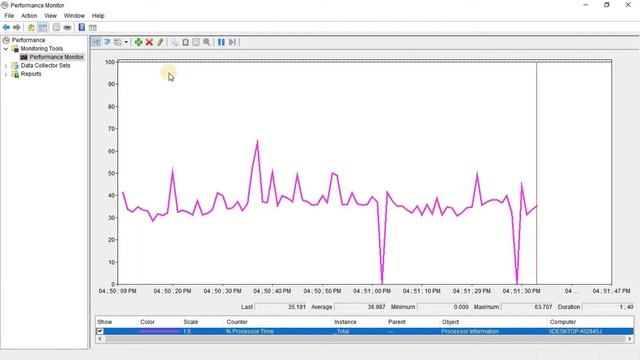
Task: Click the Freeze Display pause button
Action: 221,42
